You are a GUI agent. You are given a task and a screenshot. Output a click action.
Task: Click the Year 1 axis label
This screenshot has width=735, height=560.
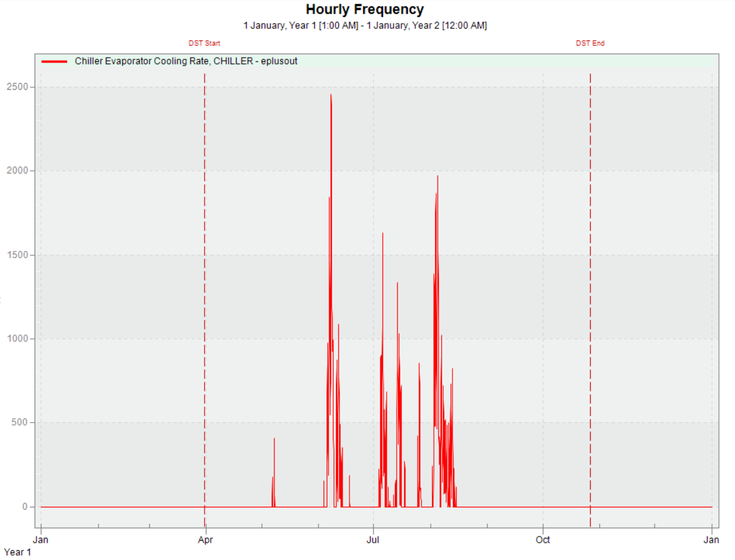pos(17,552)
